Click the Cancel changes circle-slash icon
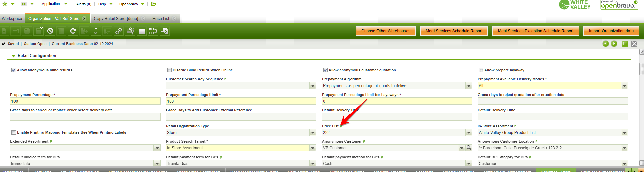Viewport: 644px width, 172px height. 50,31
